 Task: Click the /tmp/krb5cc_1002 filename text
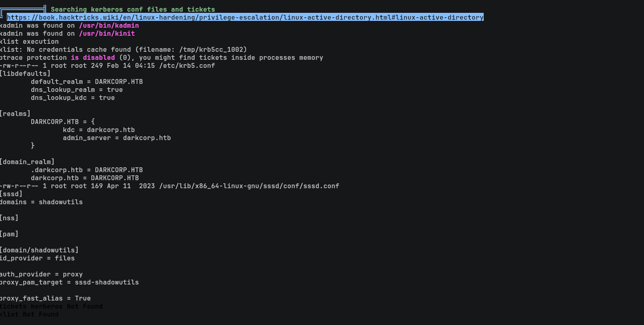coord(212,49)
